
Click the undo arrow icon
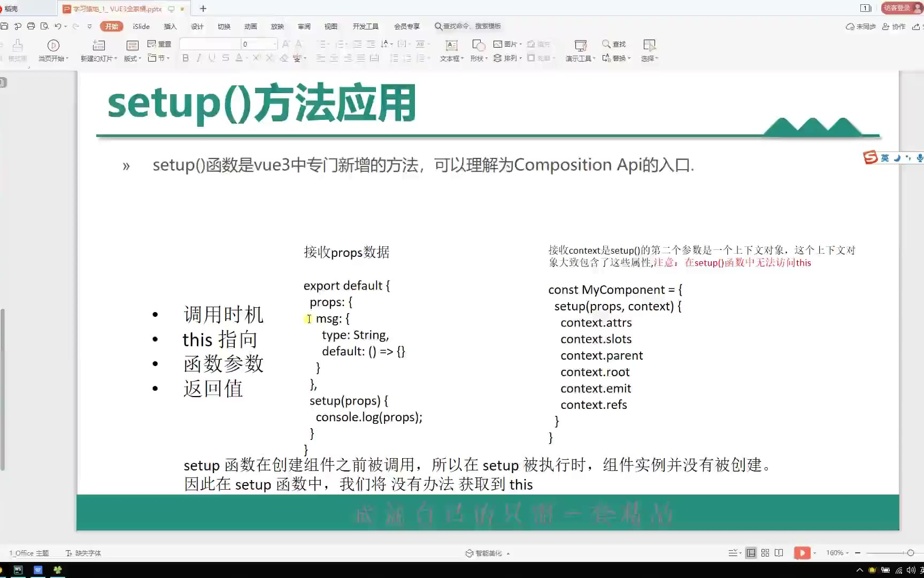pyautogui.click(x=58, y=26)
